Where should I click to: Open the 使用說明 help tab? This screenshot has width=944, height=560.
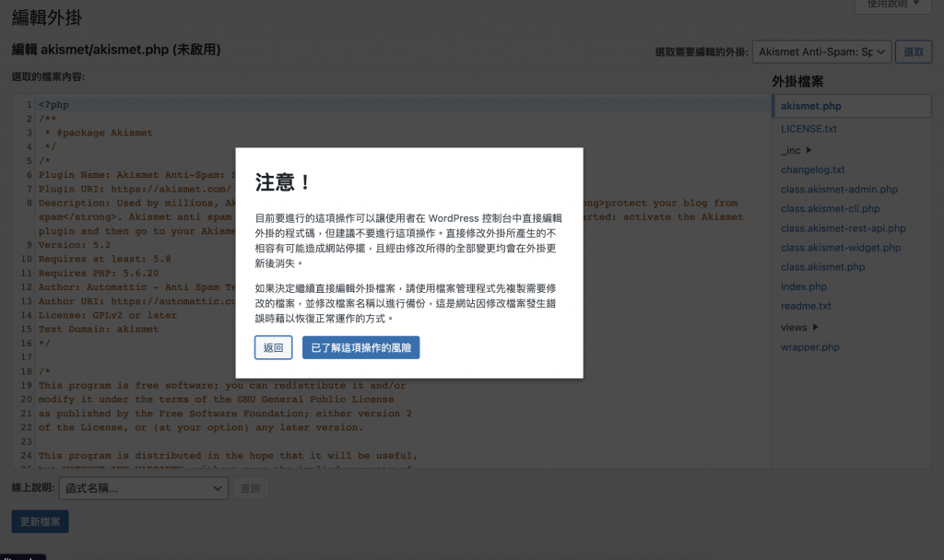click(x=892, y=5)
